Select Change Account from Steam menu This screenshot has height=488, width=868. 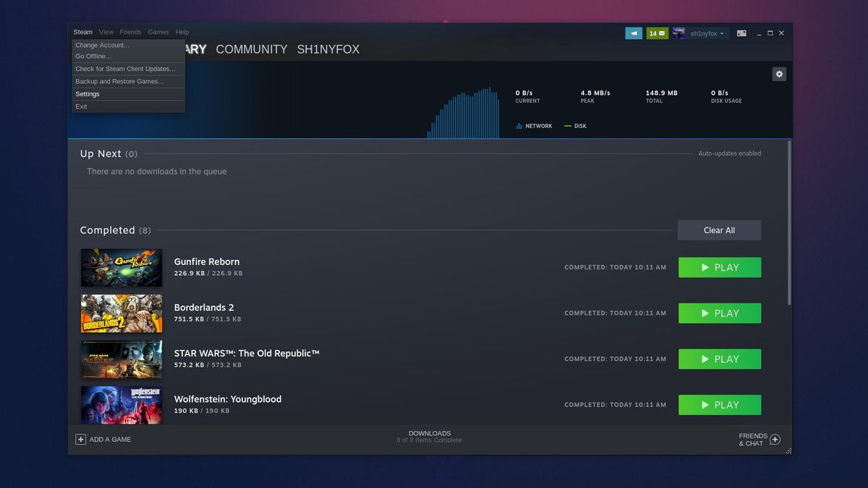pyautogui.click(x=128, y=45)
